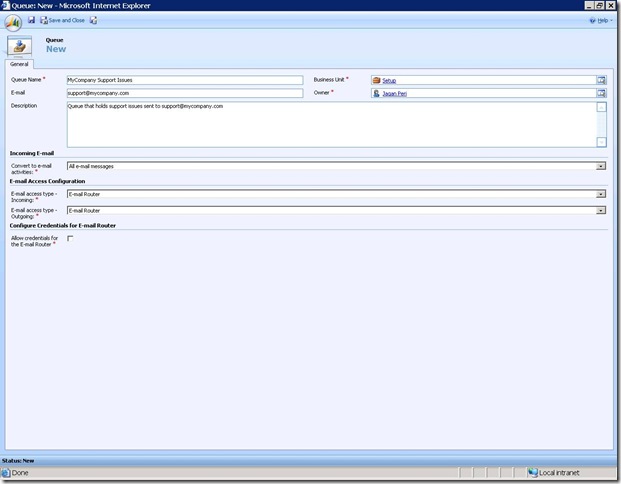The image size is (621, 484).
Task: Click Save and Close in the toolbar
Action: pos(62,20)
